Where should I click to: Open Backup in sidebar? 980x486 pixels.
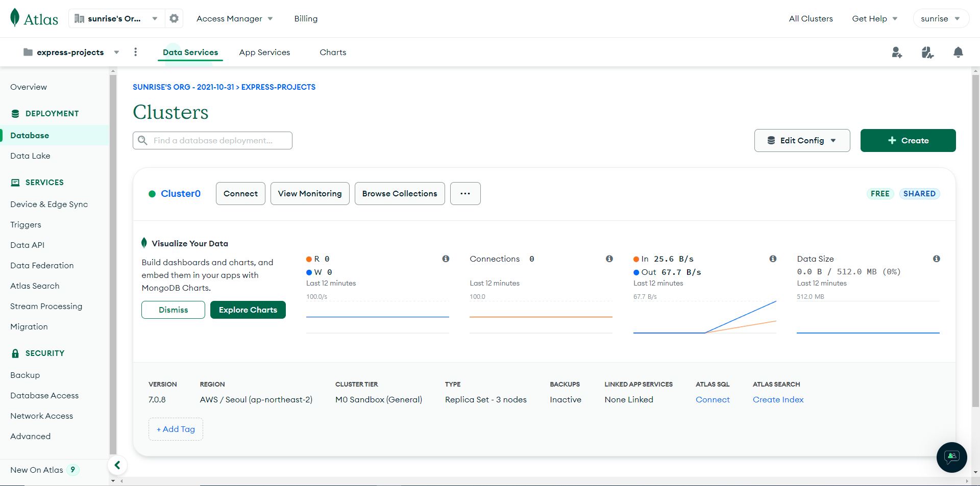point(25,375)
